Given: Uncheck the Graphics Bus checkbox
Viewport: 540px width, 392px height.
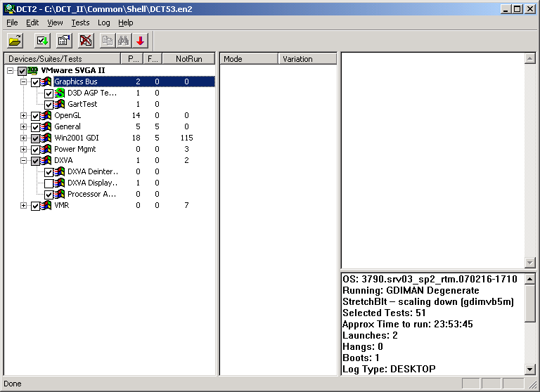Looking at the screenshot, I should [35, 83].
